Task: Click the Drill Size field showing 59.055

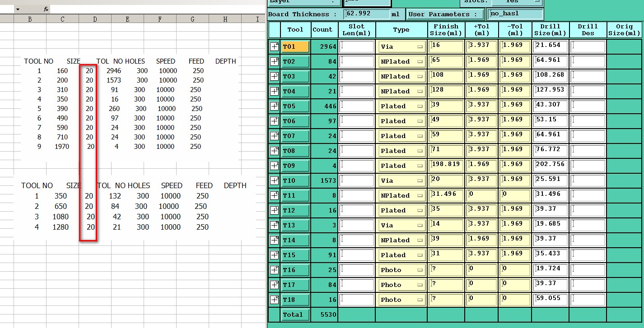Action: pos(550,300)
